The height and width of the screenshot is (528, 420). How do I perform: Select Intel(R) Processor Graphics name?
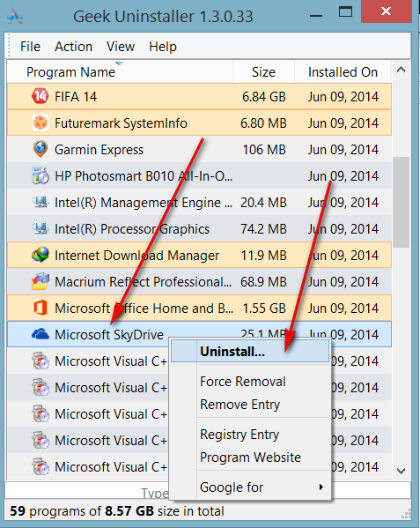click(x=132, y=228)
